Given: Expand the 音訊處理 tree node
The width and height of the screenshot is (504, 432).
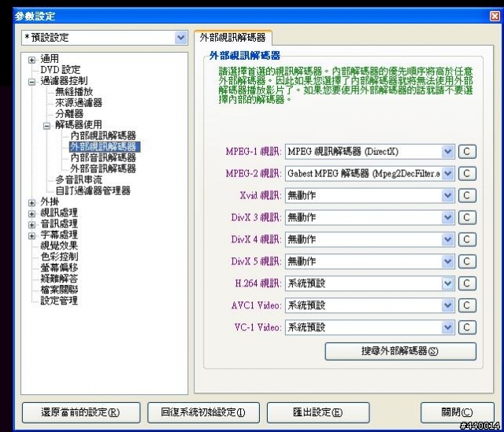Looking at the screenshot, I should click(31, 224).
